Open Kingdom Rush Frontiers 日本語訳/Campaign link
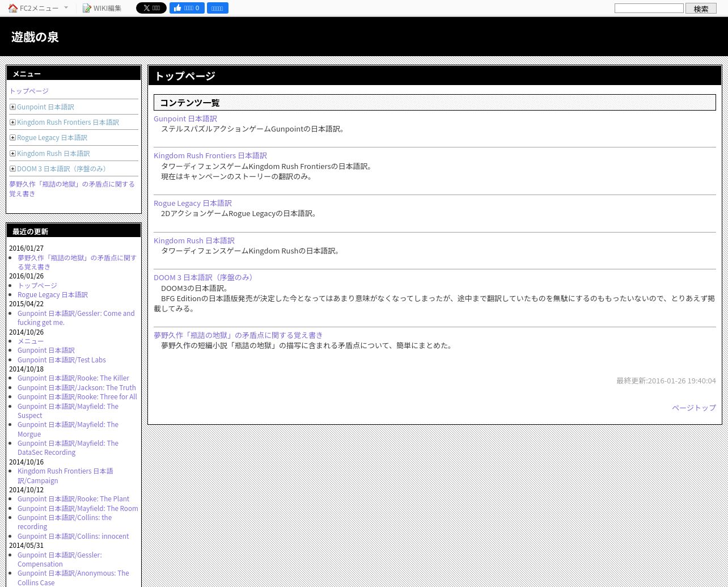 click(65, 476)
